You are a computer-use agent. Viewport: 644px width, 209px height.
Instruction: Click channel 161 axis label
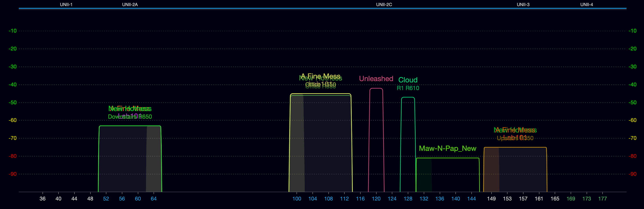click(539, 199)
